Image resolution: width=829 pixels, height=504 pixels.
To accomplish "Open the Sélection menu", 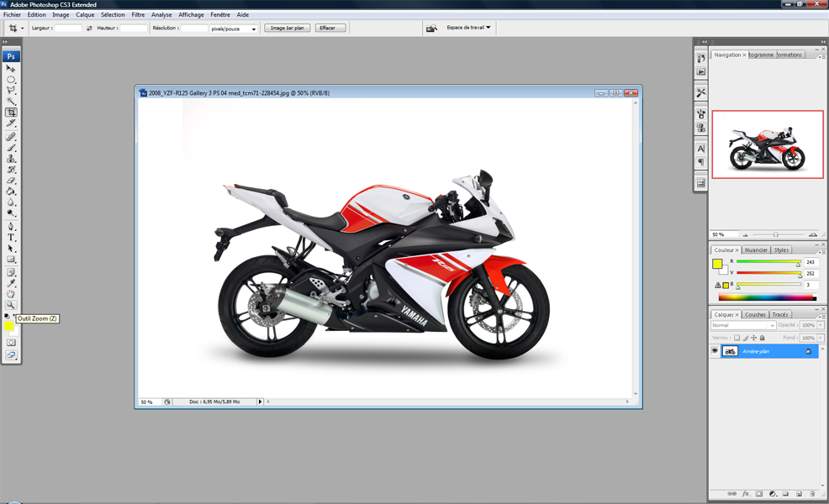I will [x=113, y=15].
